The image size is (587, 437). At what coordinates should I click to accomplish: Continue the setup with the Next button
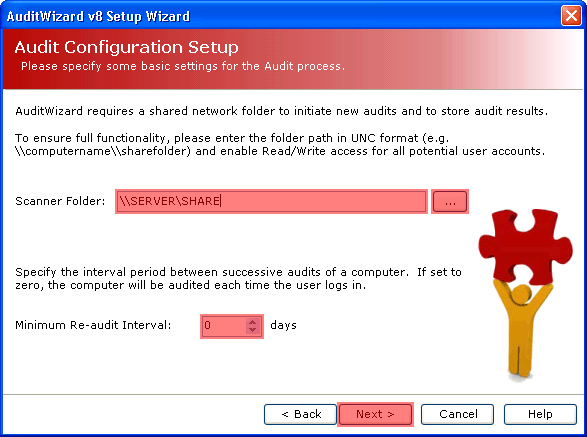point(375,414)
